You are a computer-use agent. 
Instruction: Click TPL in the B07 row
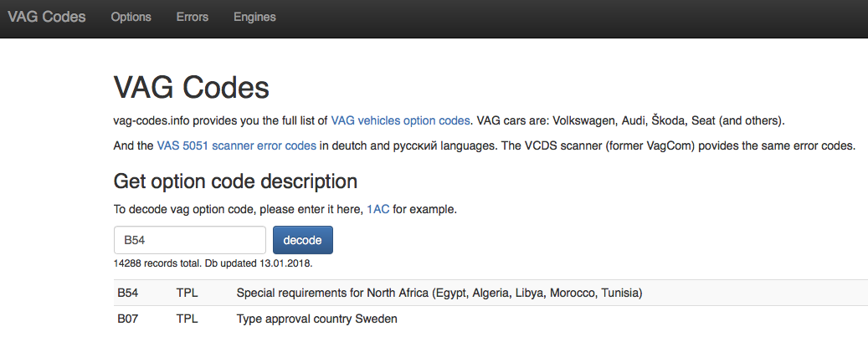(187, 319)
